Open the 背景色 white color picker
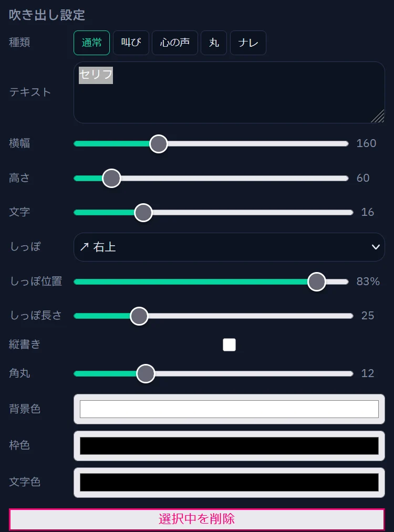 [x=229, y=409]
